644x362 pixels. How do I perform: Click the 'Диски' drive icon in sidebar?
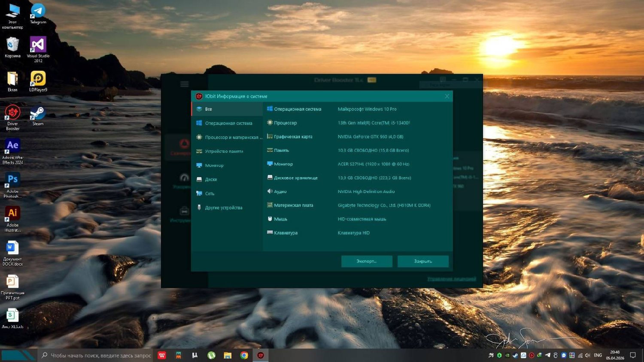tap(199, 180)
